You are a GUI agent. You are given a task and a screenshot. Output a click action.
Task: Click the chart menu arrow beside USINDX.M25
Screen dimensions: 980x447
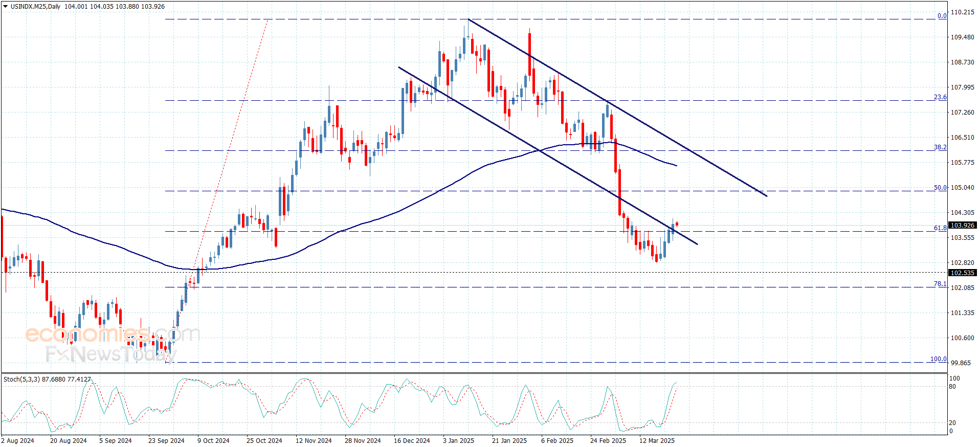[x=6, y=7]
